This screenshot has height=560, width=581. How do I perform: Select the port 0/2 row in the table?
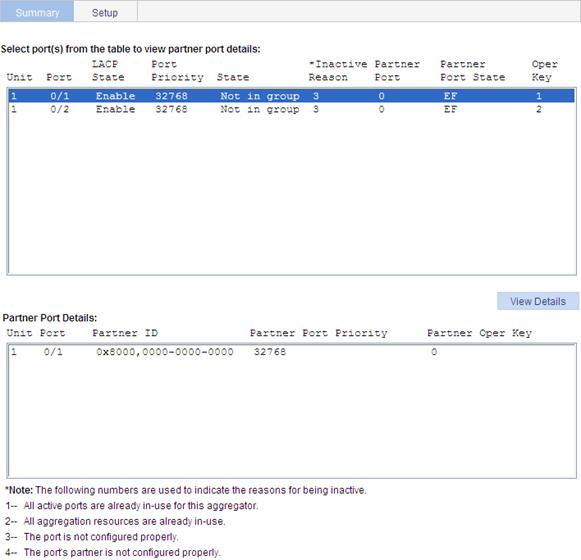292,109
